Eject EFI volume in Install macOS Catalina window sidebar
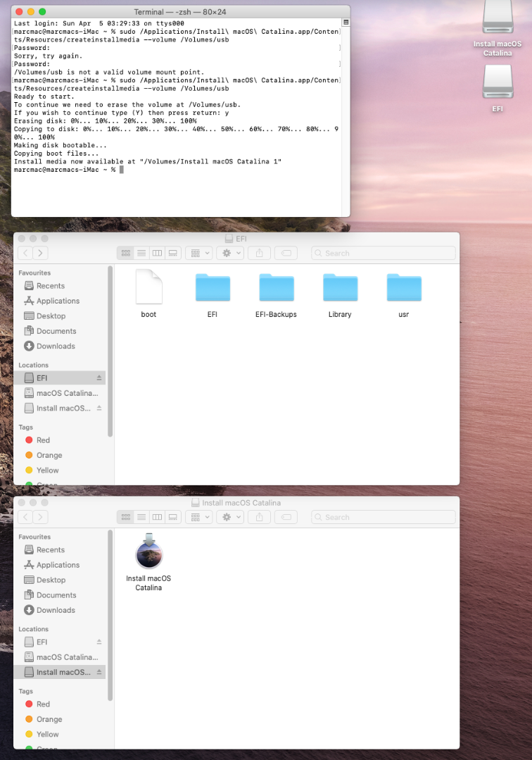The image size is (532, 760). [x=99, y=642]
